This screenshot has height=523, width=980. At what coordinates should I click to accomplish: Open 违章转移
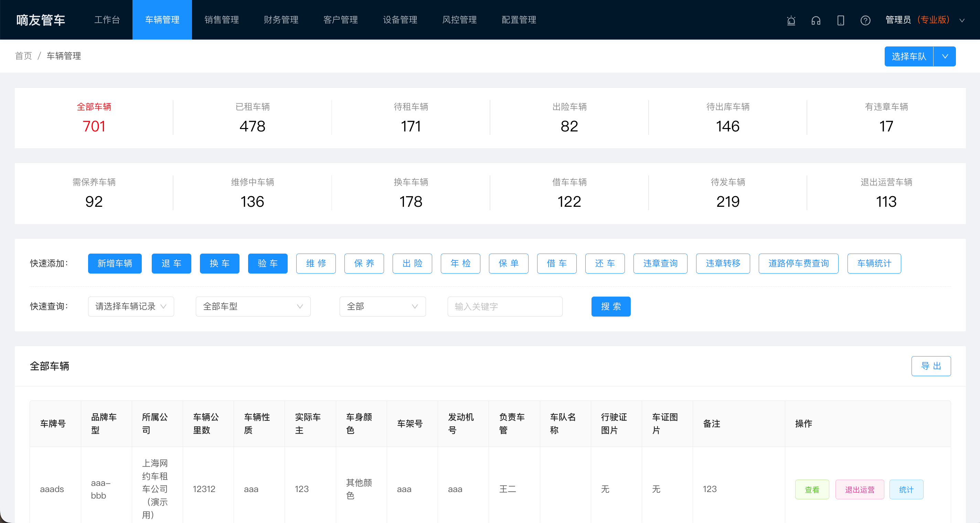723,263
